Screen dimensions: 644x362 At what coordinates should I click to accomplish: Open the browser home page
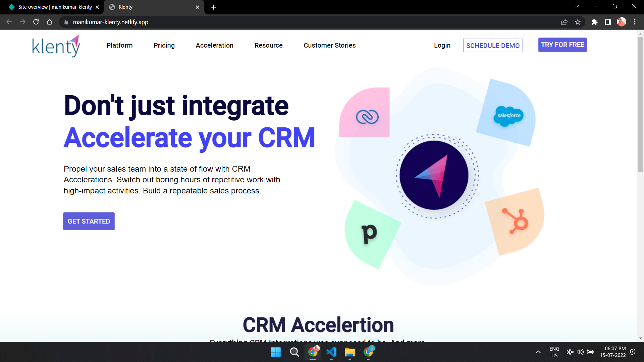point(50,22)
